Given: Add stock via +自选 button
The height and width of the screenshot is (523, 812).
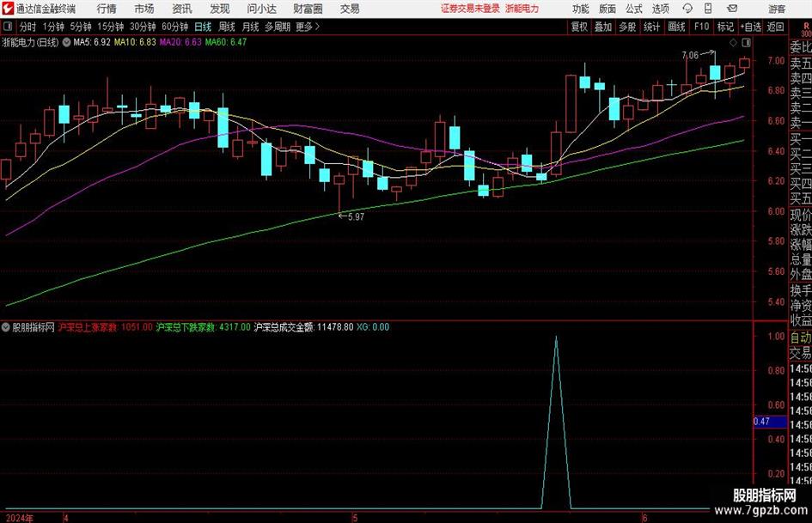Looking at the screenshot, I should coord(750,27).
